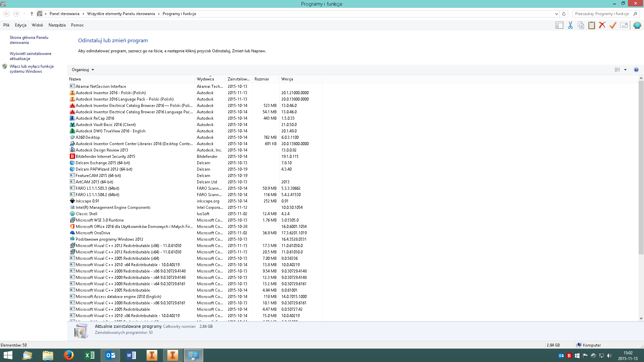644x362 pixels.
Task: Click the Bitdefender tray icon
Action: (569, 356)
